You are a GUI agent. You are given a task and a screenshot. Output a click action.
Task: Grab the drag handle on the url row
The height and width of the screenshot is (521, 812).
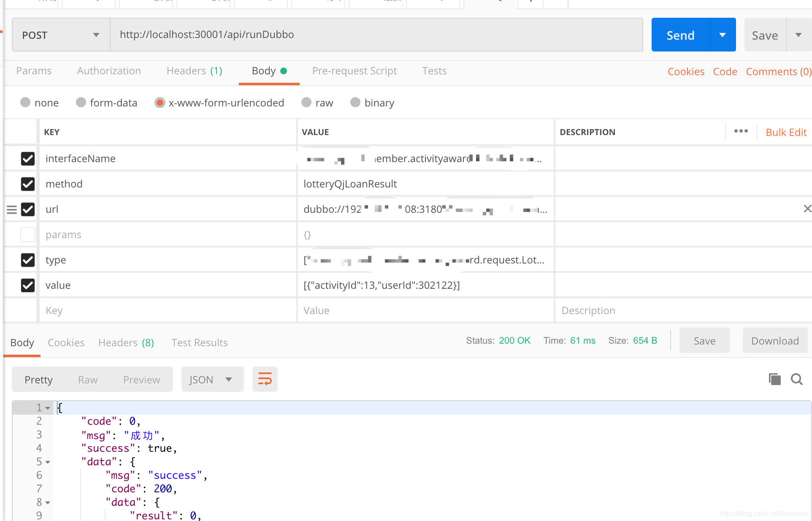12,209
